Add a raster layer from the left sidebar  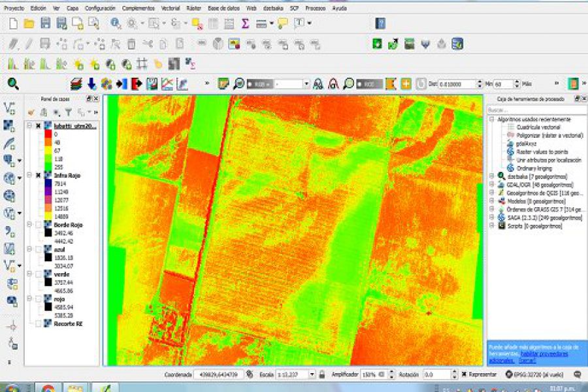(9, 126)
